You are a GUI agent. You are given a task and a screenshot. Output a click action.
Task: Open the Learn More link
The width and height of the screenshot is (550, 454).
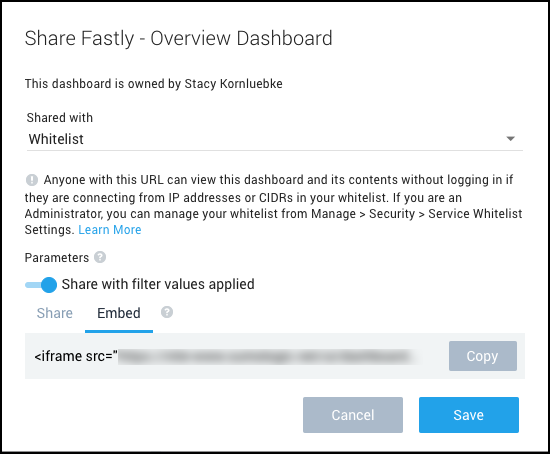tap(109, 230)
